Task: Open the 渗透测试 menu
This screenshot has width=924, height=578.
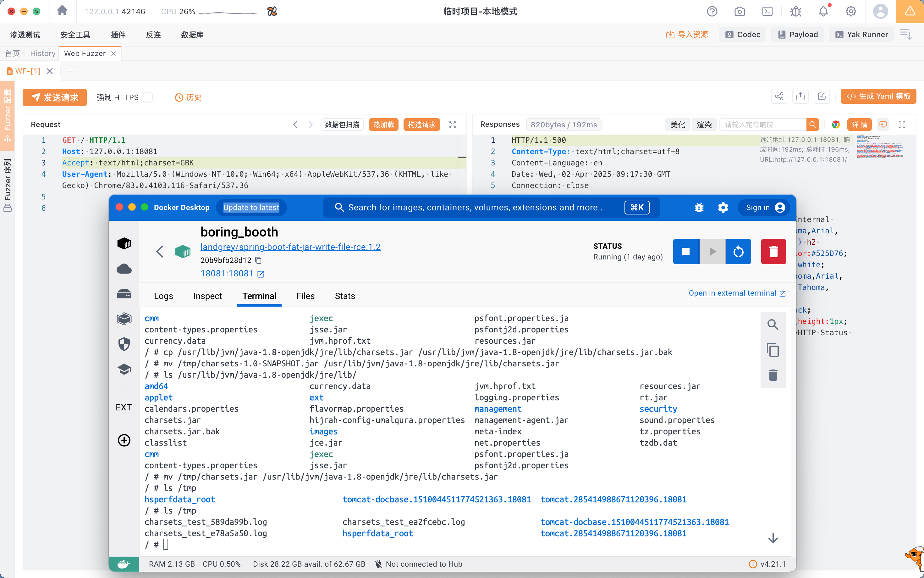Action: pyautogui.click(x=25, y=35)
